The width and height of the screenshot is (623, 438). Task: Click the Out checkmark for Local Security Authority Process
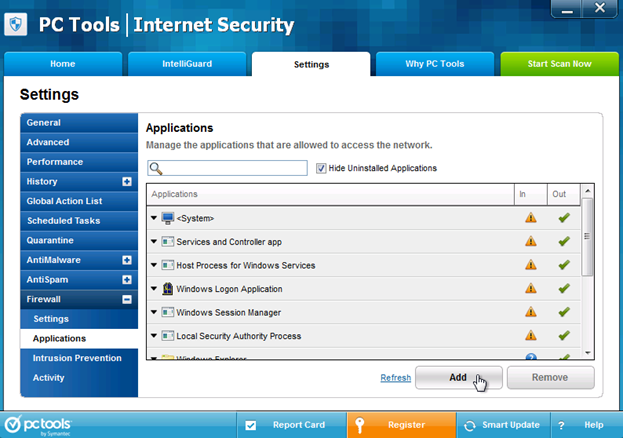pos(564,335)
